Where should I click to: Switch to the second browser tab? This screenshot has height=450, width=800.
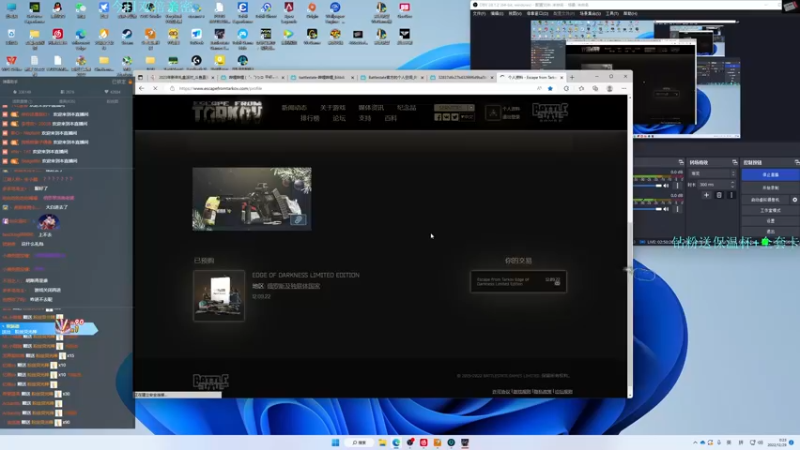pos(252,78)
